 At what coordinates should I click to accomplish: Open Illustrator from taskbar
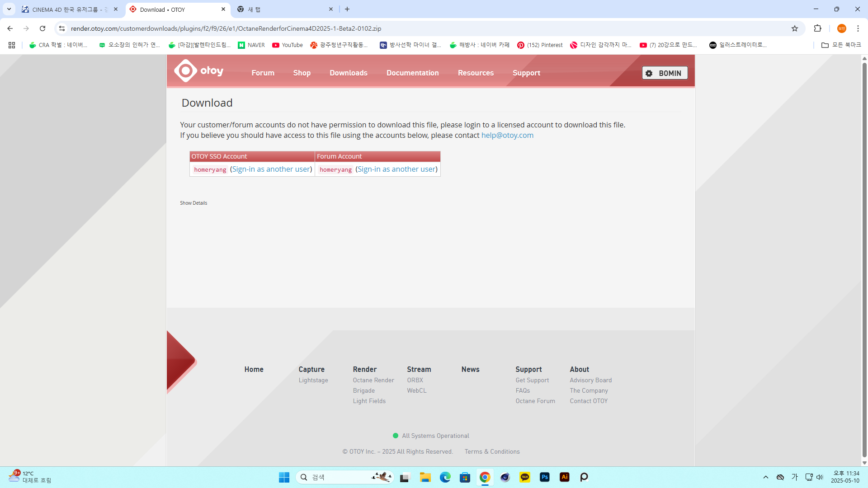click(565, 477)
